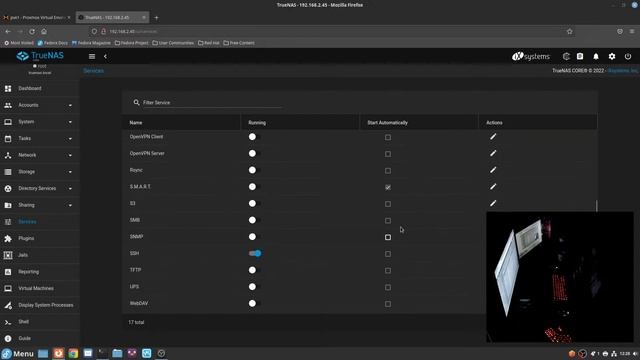Sort services by the Name column header
640x360 pixels.
point(136,122)
